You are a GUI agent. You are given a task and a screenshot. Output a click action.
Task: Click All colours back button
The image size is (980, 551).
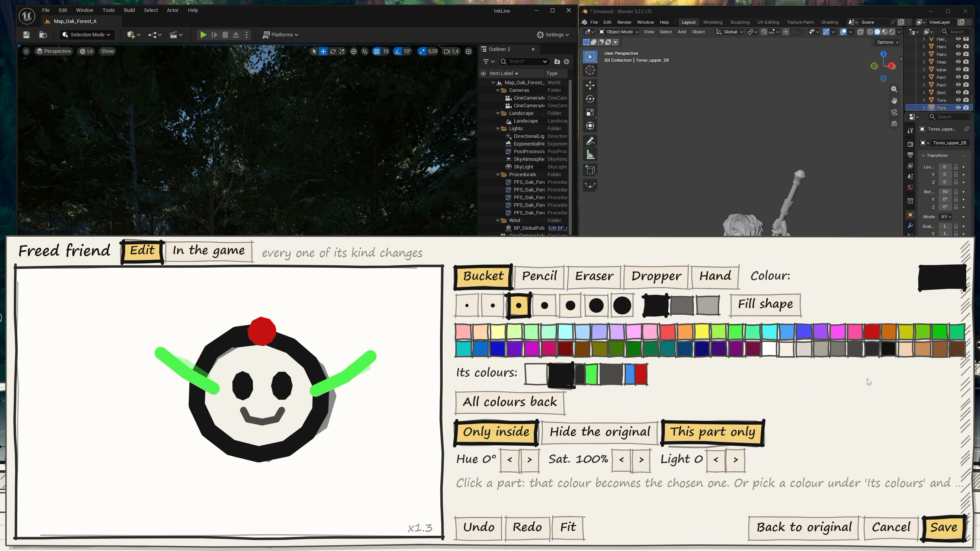pyautogui.click(x=510, y=402)
